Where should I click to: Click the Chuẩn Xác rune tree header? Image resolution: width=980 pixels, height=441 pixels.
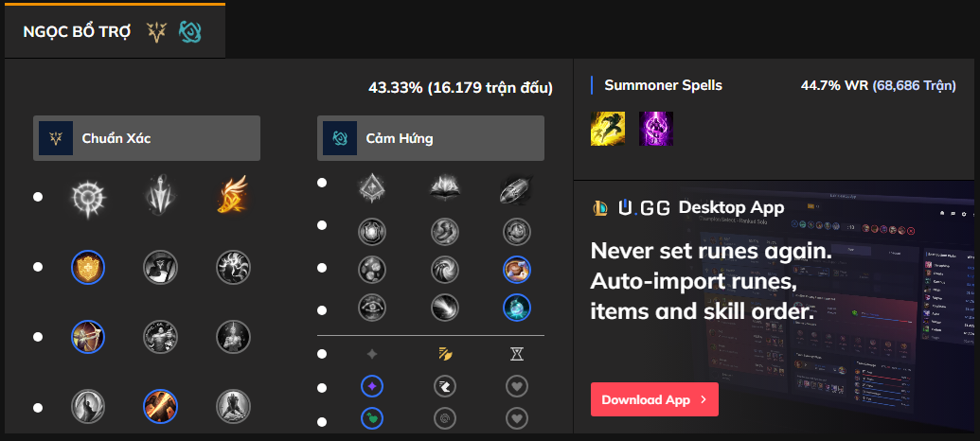click(147, 138)
